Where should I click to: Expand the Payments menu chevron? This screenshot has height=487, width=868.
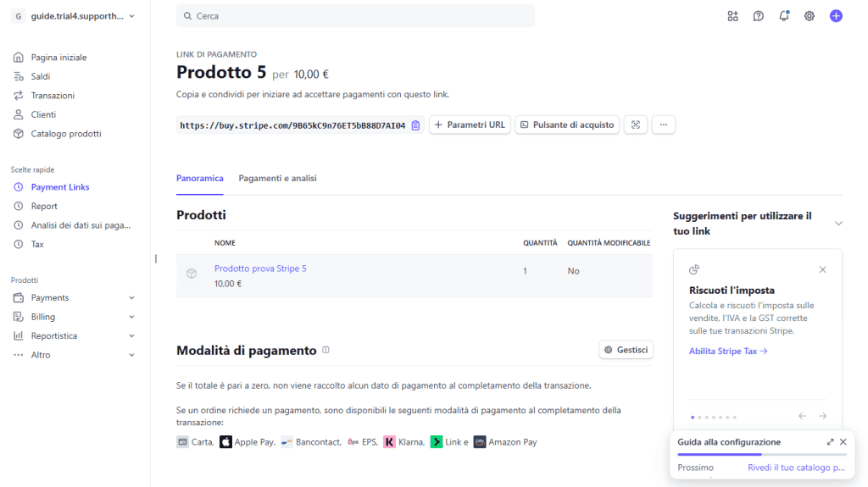131,298
